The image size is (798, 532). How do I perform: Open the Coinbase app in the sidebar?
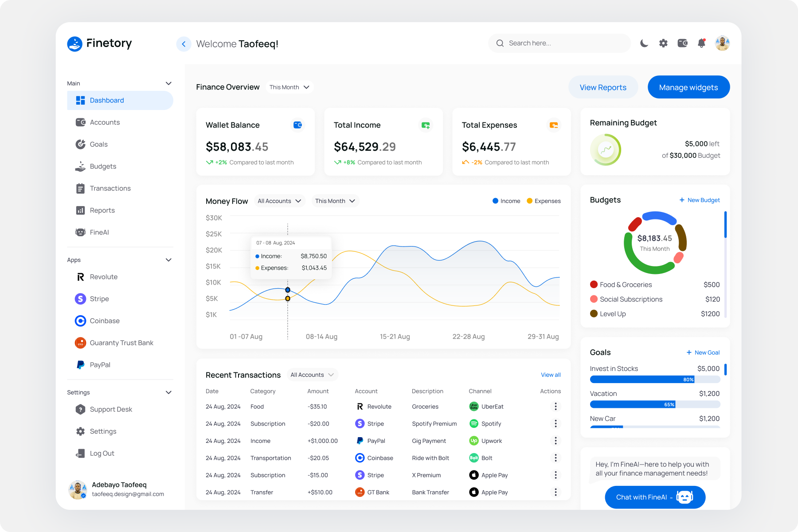click(105, 321)
